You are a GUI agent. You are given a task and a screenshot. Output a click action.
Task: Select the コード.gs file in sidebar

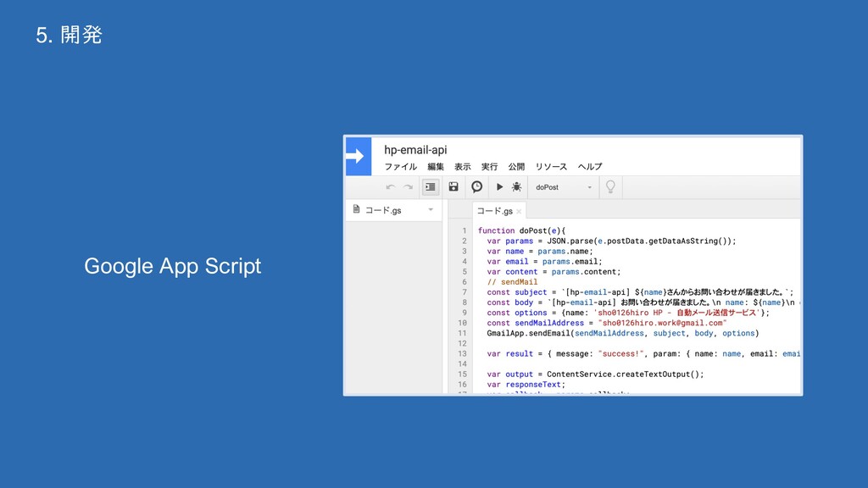393,210
